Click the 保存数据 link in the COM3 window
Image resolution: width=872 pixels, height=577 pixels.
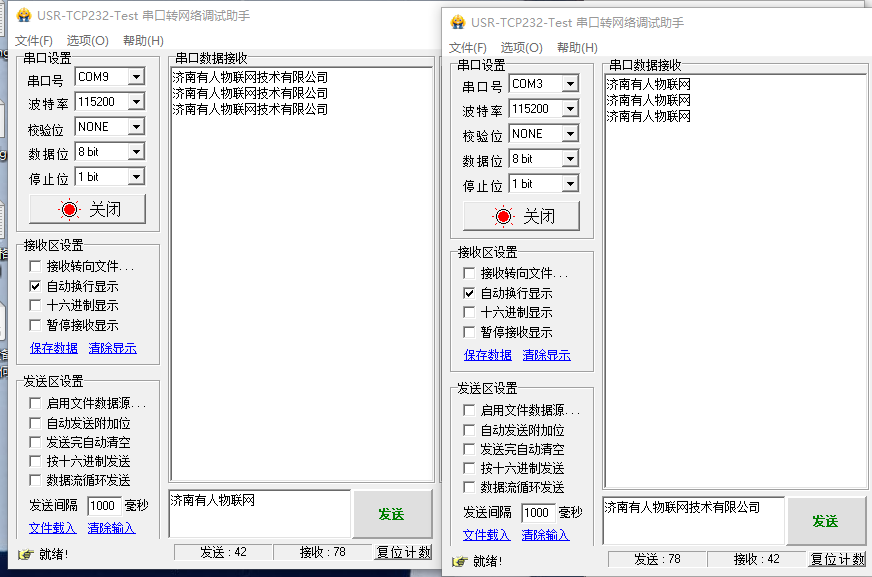point(488,355)
